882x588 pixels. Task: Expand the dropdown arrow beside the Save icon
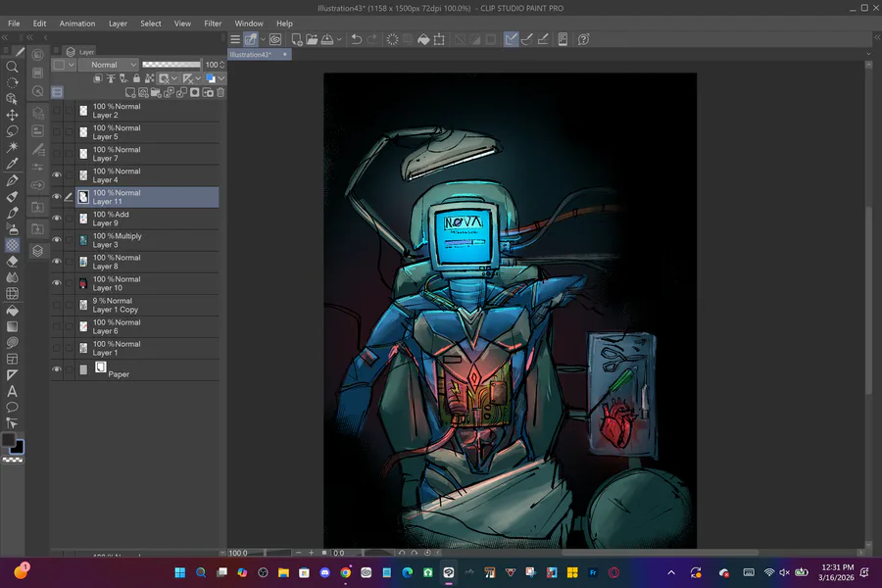pyautogui.click(x=338, y=40)
